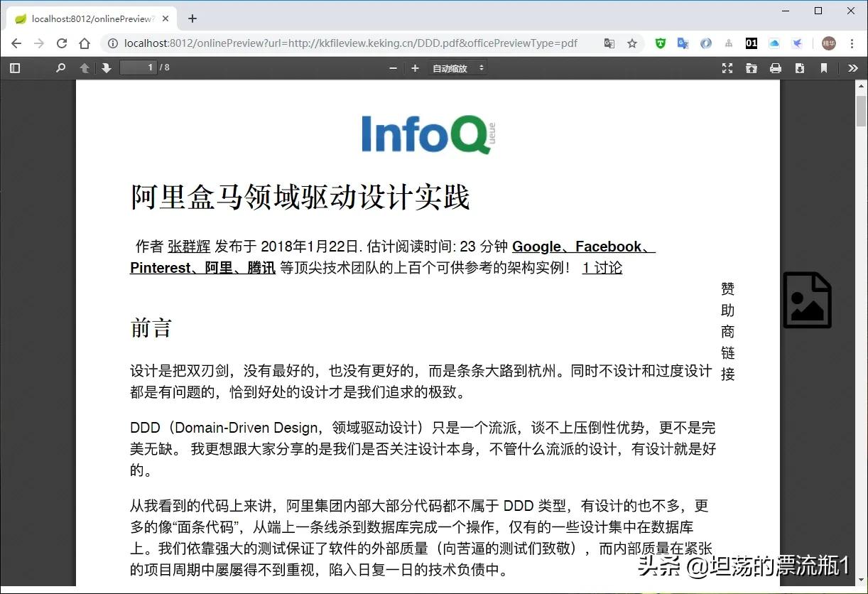Open a new browser tab
The image size is (868, 594).
click(192, 18)
